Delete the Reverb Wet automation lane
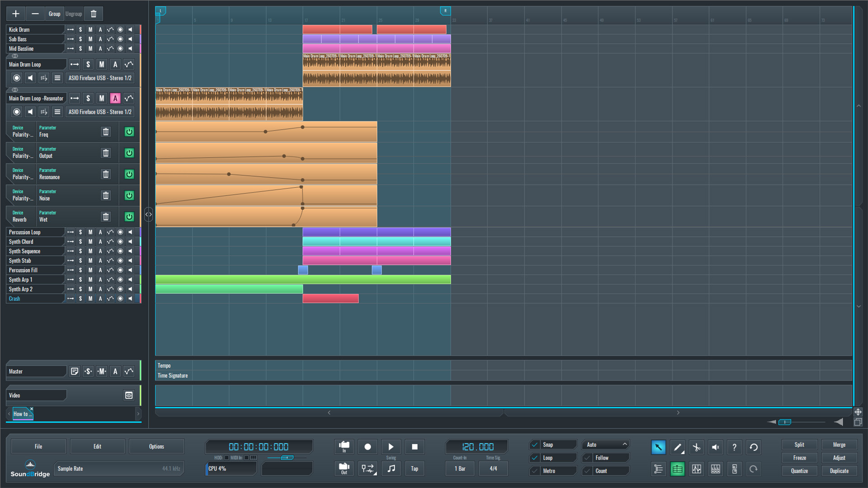This screenshot has width=868, height=488. (x=106, y=216)
